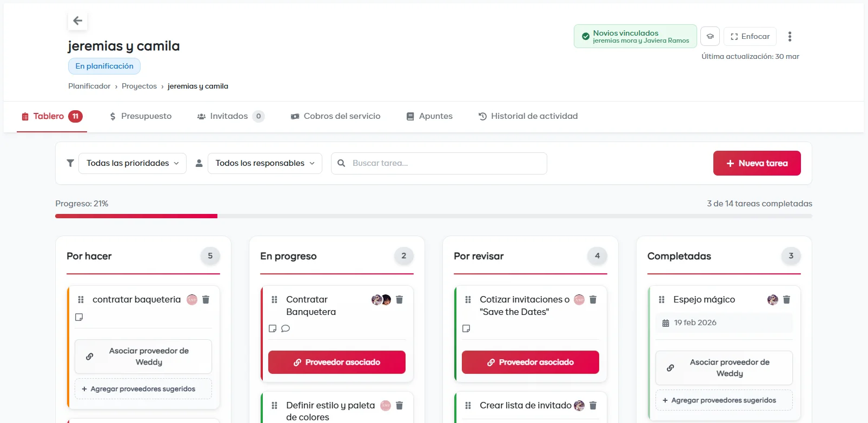Screen dimensions: 868x423
Task: Open the note icon on contratar baqueteria
Action: point(79,317)
